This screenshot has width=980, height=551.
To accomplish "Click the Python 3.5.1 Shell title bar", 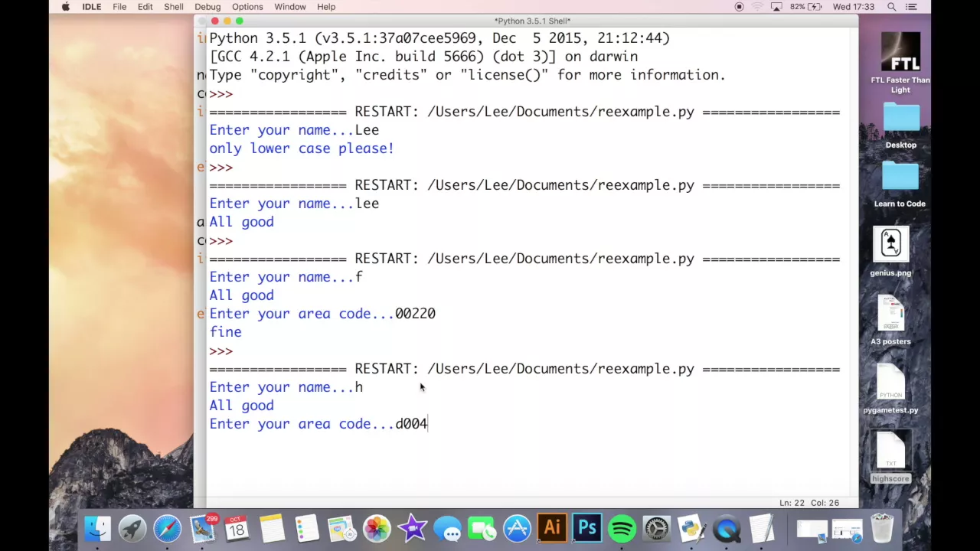I will click(532, 21).
